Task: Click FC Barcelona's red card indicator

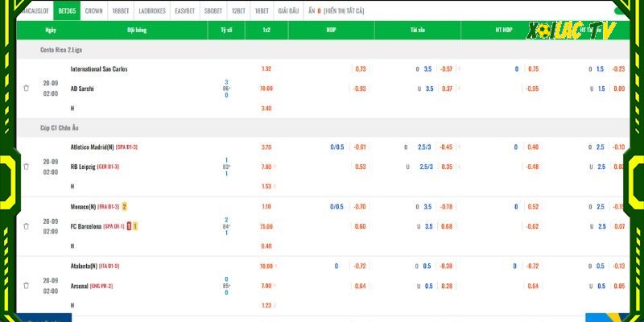Action: pos(129,226)
